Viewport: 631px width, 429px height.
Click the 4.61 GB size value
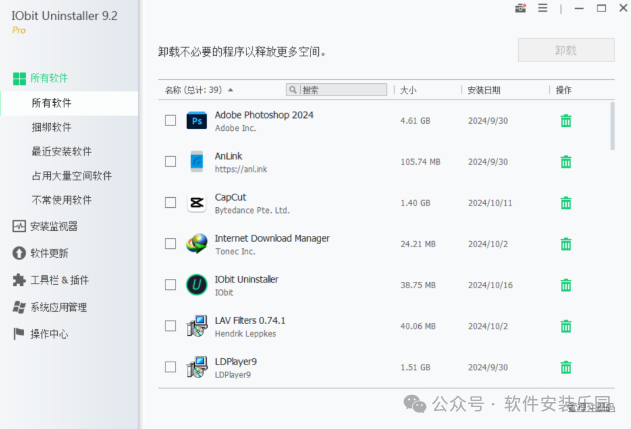[415, 121]
